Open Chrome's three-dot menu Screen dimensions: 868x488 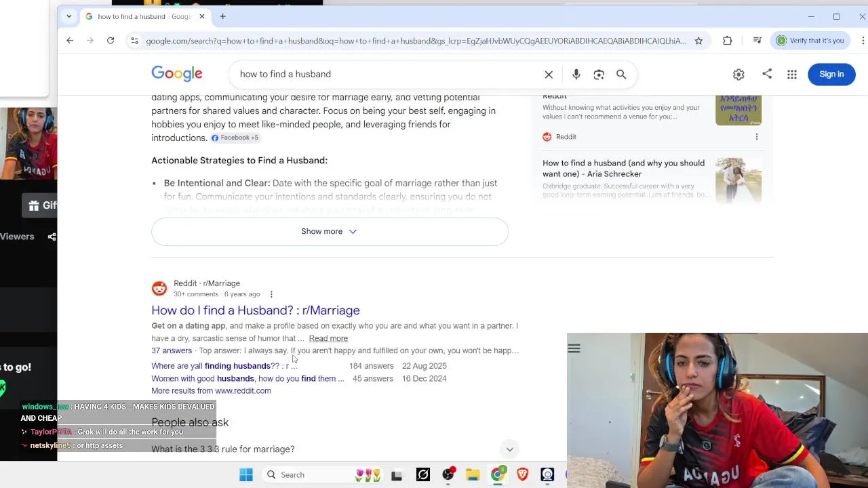click(863, 41)
